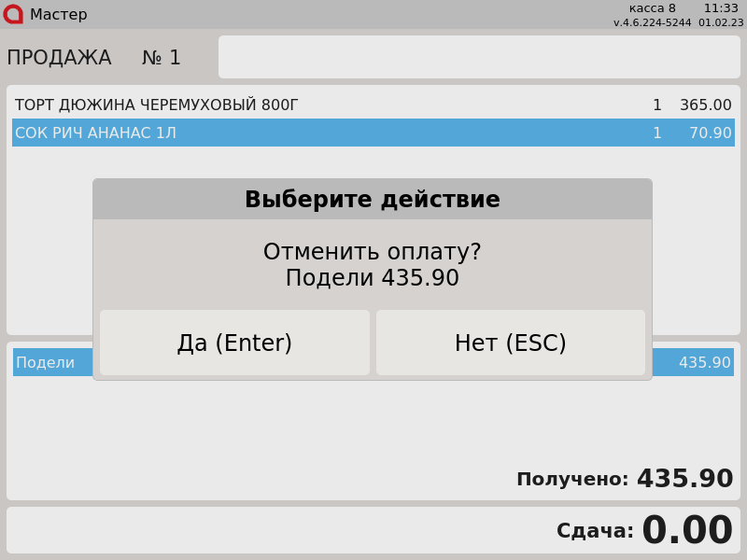Click the receipt number № 1

click(x=161, y=58)
